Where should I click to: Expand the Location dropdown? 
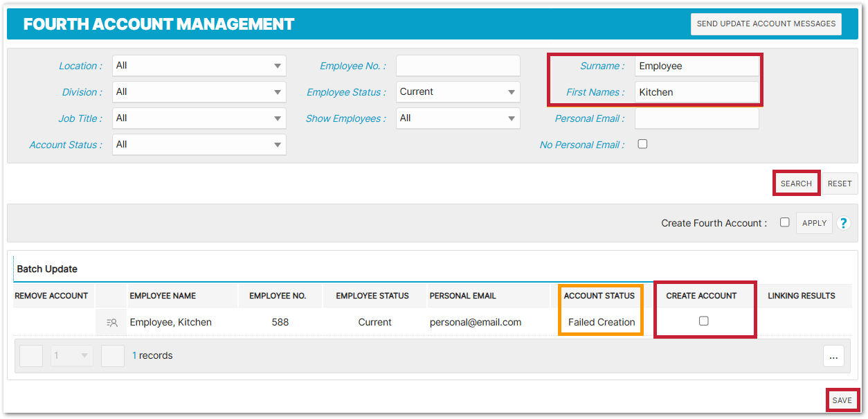click(x=199, y=66)
